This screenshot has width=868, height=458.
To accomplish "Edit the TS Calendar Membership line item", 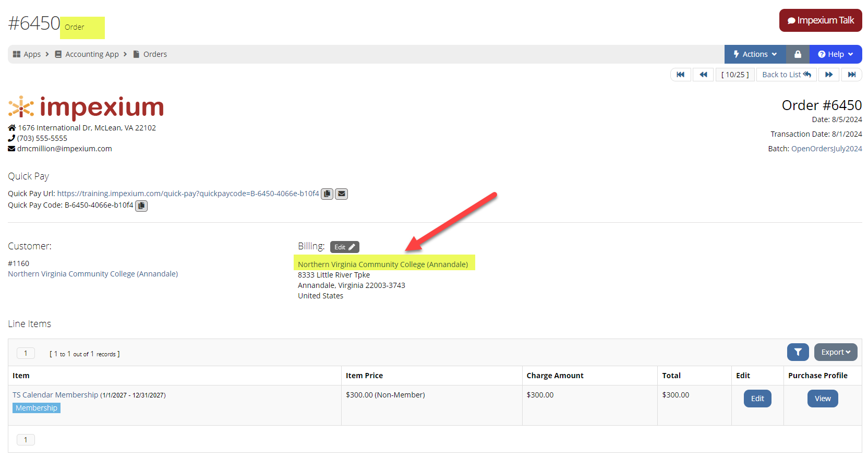I will (x=757, y=399).
